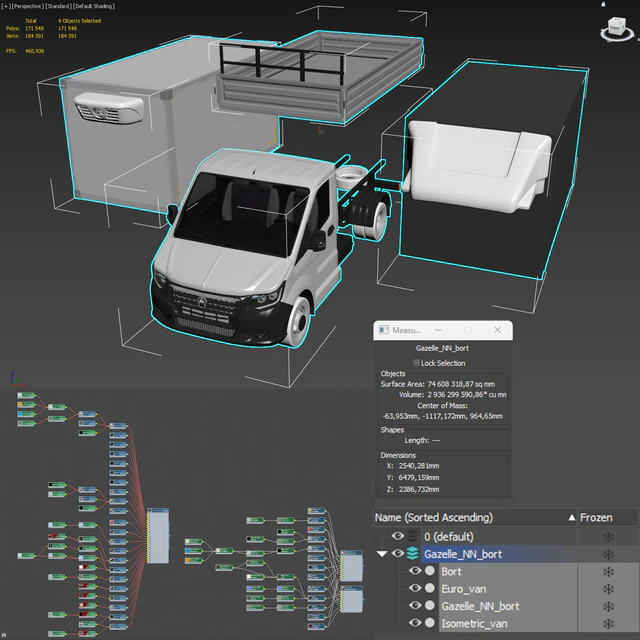Click the Gazelle_NN_bort layer stack icon
The height and width of the screenshot is (640, 640).
pyautogui.click(x=413, y=553)
